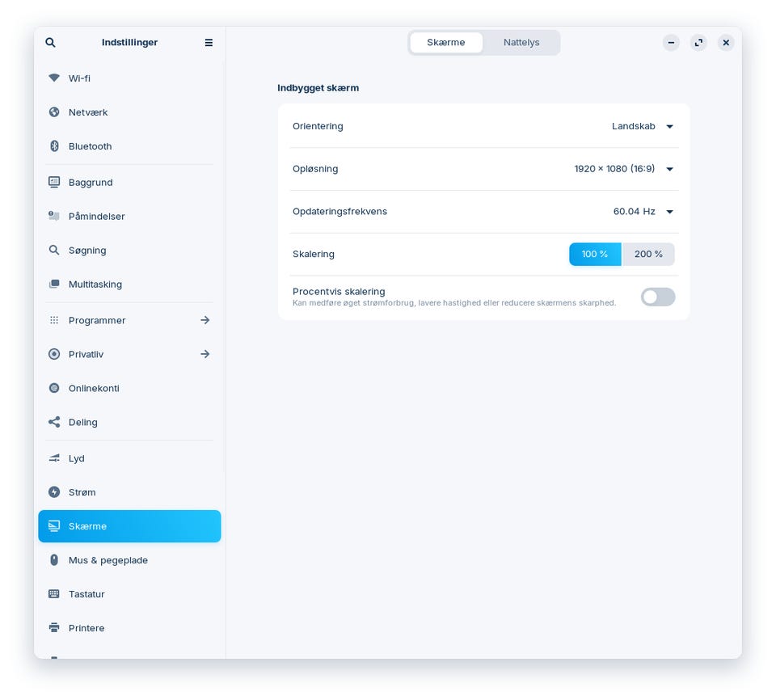
Task: Click the Indbygget skærm heading
Action: [x=318, y=88]
